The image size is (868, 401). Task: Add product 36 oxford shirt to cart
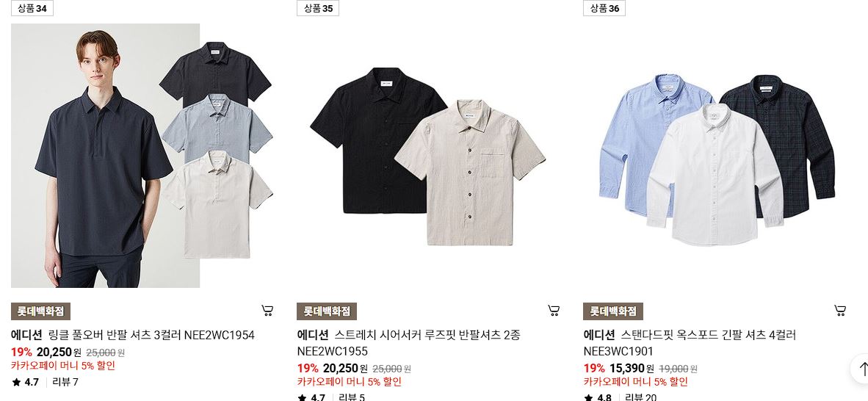(840, 311)
